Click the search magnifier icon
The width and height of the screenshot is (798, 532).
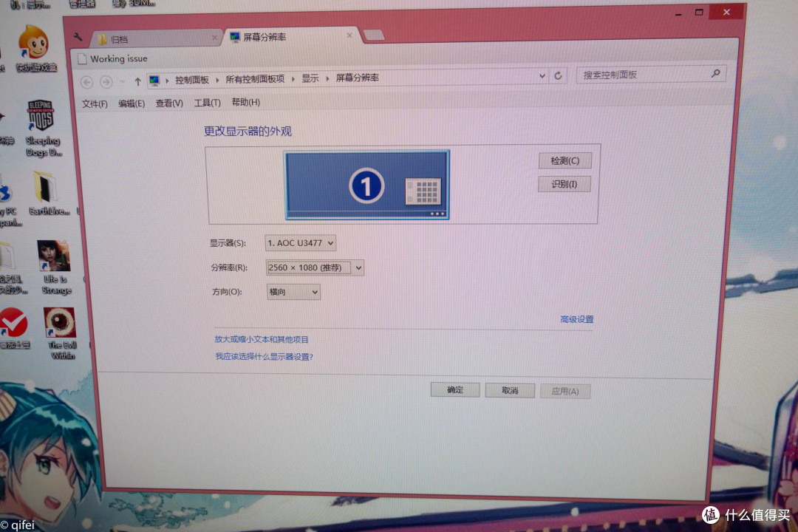(x=715, y=73)
